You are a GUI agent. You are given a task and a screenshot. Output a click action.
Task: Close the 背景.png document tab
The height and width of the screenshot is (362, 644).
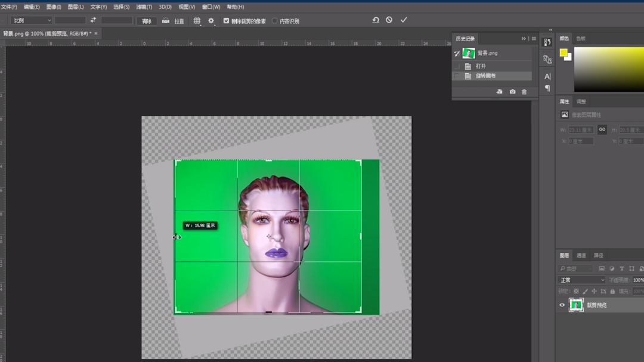96,33
